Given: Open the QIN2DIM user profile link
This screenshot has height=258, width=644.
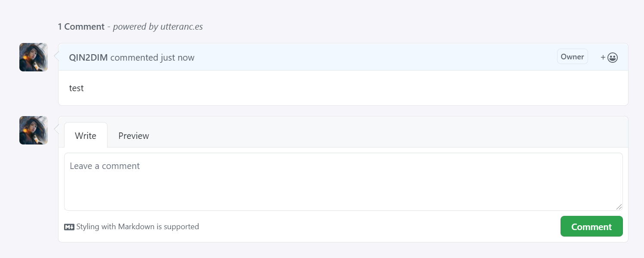Looking at the screenshot, I should (x=88, y=58).
